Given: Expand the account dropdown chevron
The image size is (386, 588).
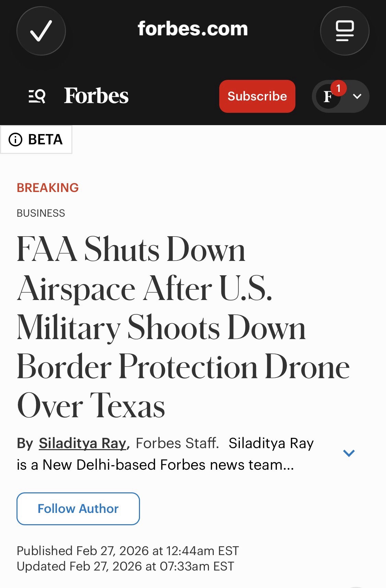Looking at the screenshot, I should click(x=357, y=96).
